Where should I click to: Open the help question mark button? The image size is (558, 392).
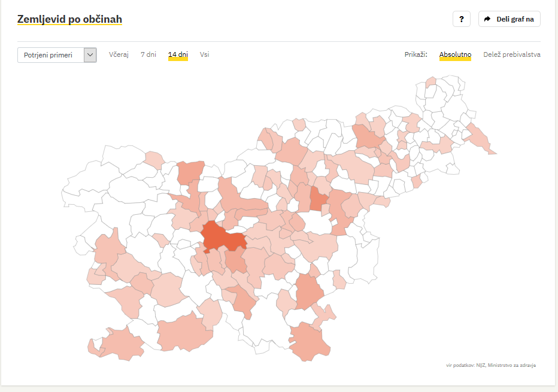[461, 19]
